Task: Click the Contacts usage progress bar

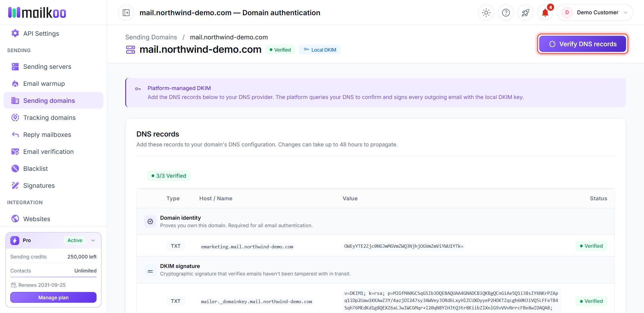Action: coord(53,277)
